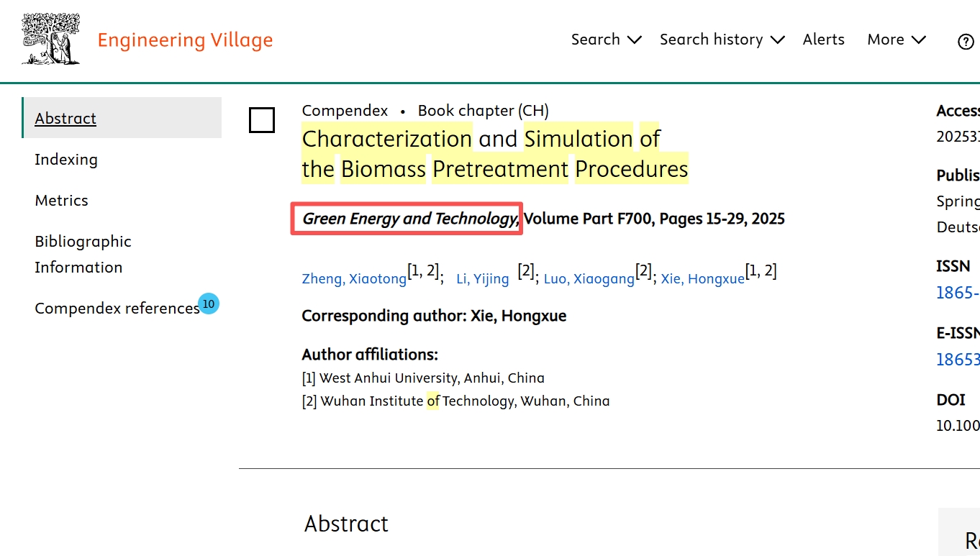Open Bibliographic Information section

click(x=83, y=254)
